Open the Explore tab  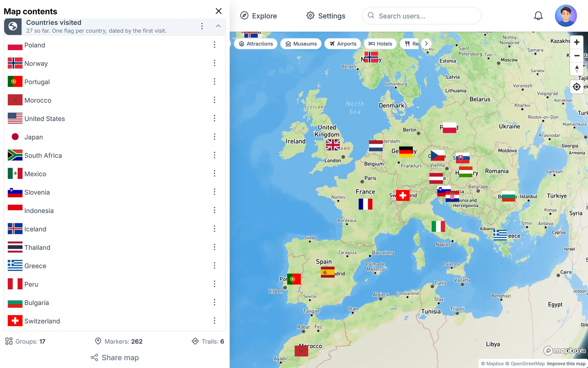coord(259,16)
